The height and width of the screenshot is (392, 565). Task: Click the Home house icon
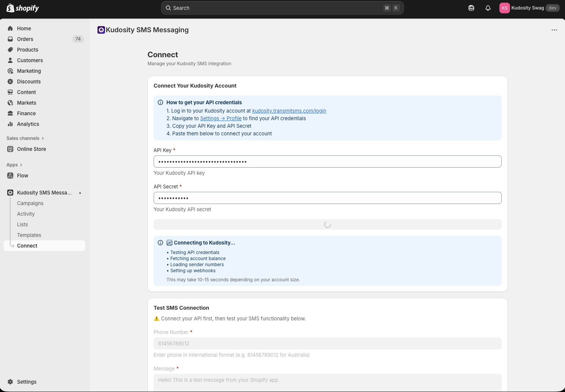pos(10,28)
